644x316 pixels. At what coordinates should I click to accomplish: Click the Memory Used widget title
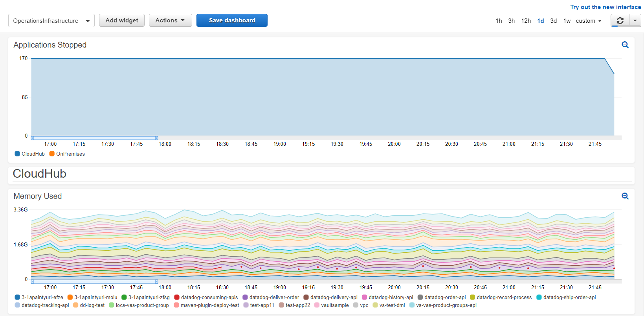tap(38, 196)
